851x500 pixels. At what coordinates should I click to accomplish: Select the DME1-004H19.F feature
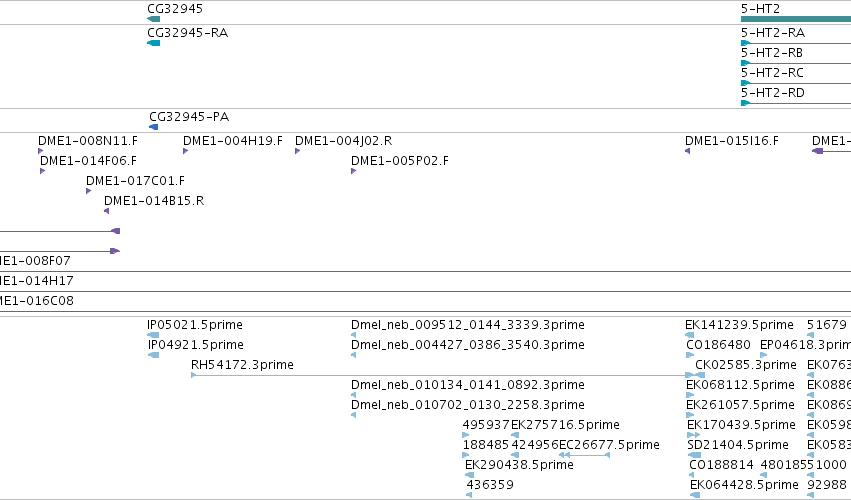pyautogui.click(x=233, y=141)
